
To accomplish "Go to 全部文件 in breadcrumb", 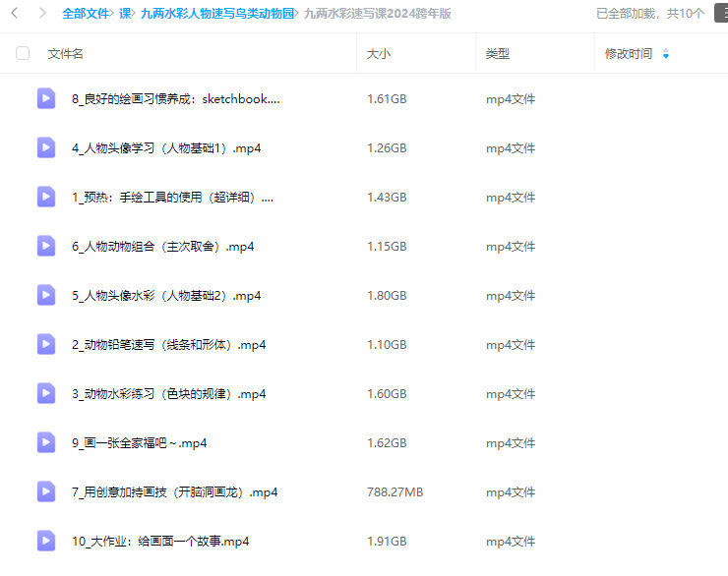I will (86, 14).
